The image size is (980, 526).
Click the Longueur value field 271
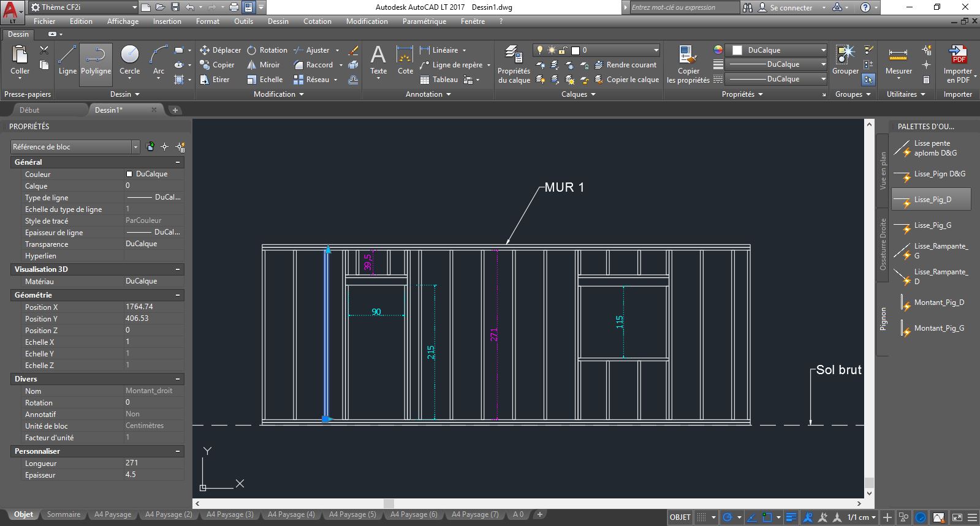(153, 463)
